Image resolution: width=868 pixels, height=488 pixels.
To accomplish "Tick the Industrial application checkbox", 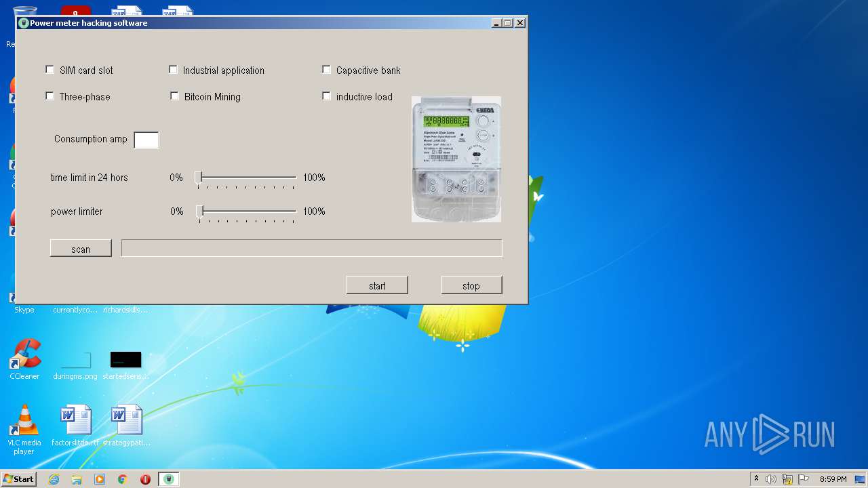I will coord(173,70).
